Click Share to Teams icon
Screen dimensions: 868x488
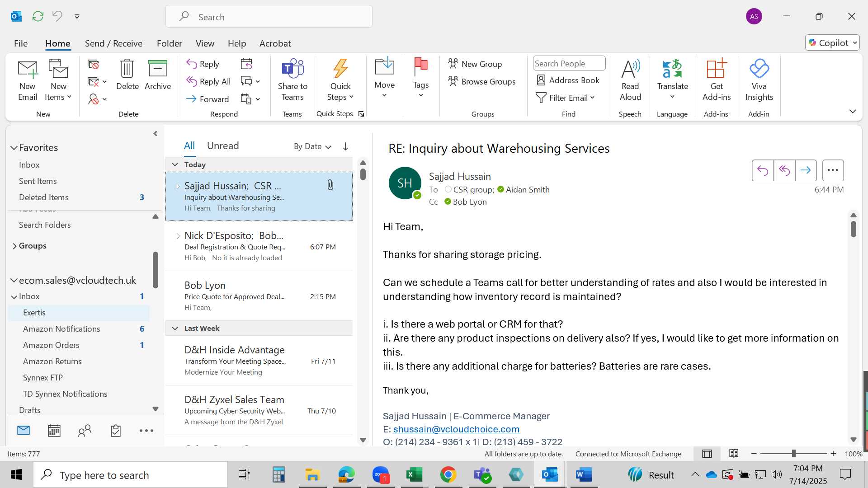[x=292, y=69]
